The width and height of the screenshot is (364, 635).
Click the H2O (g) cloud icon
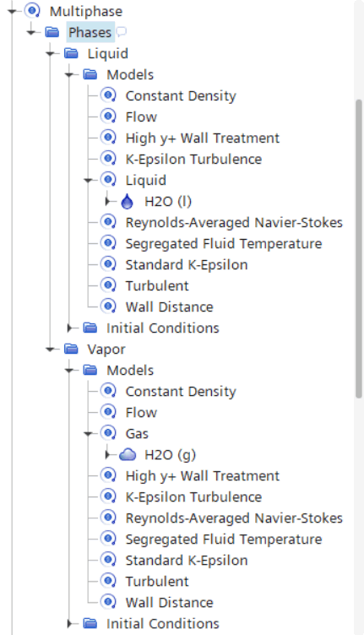coord(128,455)
